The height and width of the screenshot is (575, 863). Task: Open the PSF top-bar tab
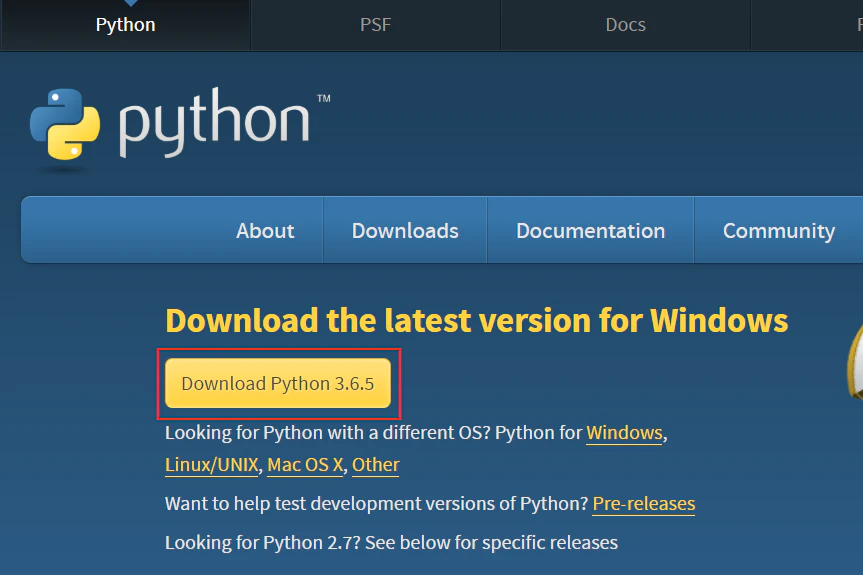375,25
